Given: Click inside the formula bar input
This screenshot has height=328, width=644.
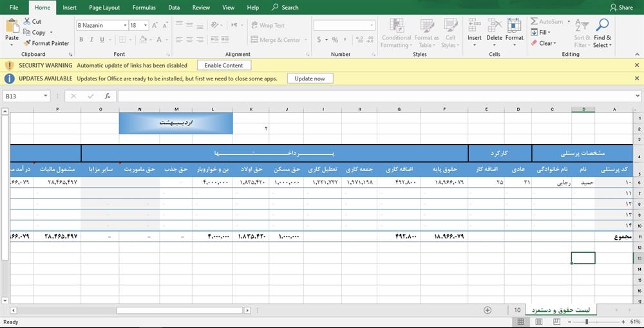Looking at the screenshot, I should pyautogui.click(x=374, y=96).
